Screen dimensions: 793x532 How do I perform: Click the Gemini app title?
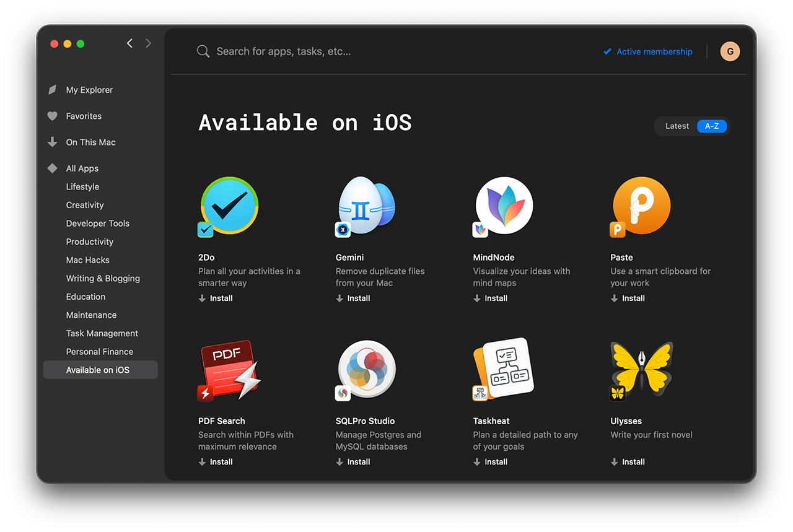pyautogui.click(x=350, y=258)
